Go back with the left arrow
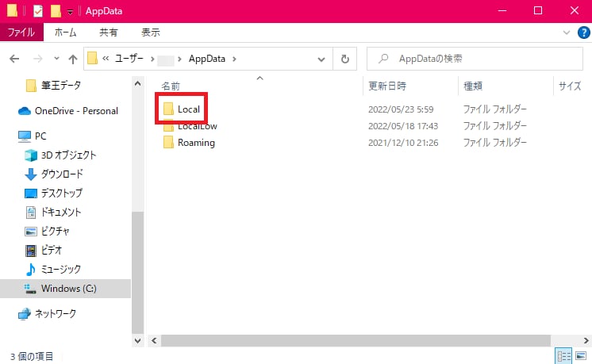The height and width of the screenshot is (364, 592). pyautogui.click(x=14, y=59)
